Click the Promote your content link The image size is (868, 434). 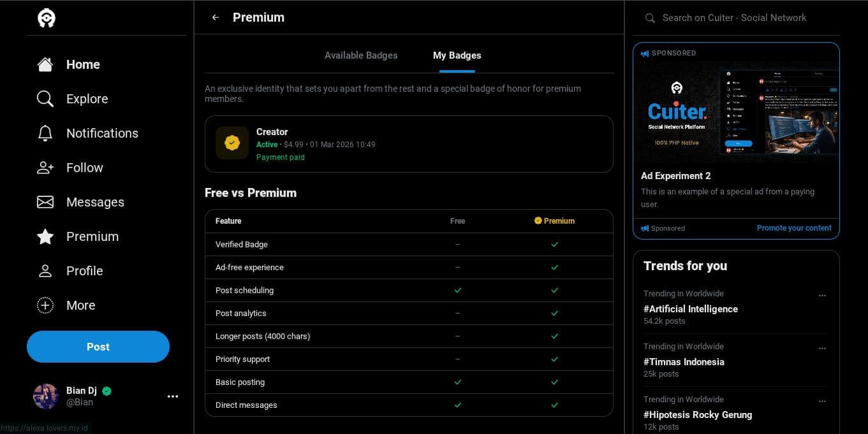pos(794,228)
